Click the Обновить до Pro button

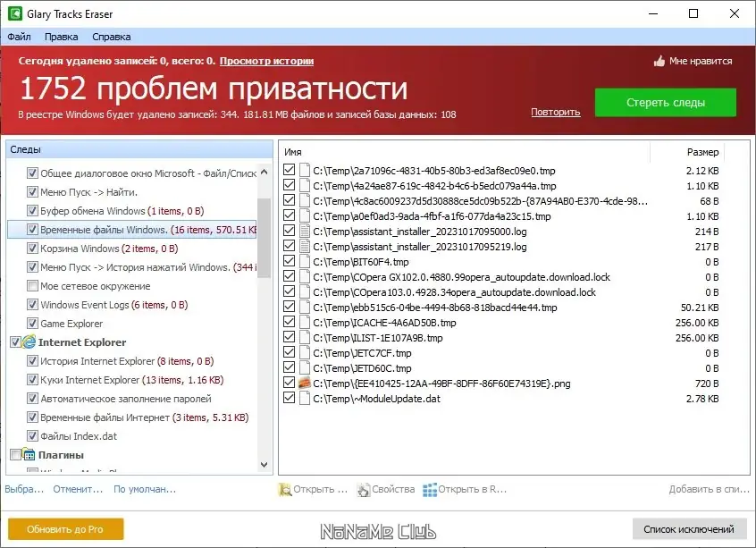[x=65, y=529]
